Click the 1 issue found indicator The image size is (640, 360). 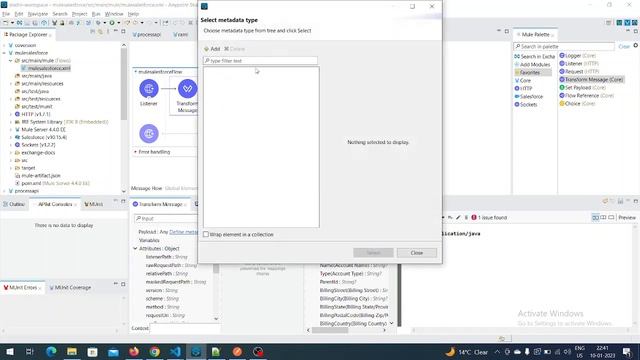tap(489, 218)
